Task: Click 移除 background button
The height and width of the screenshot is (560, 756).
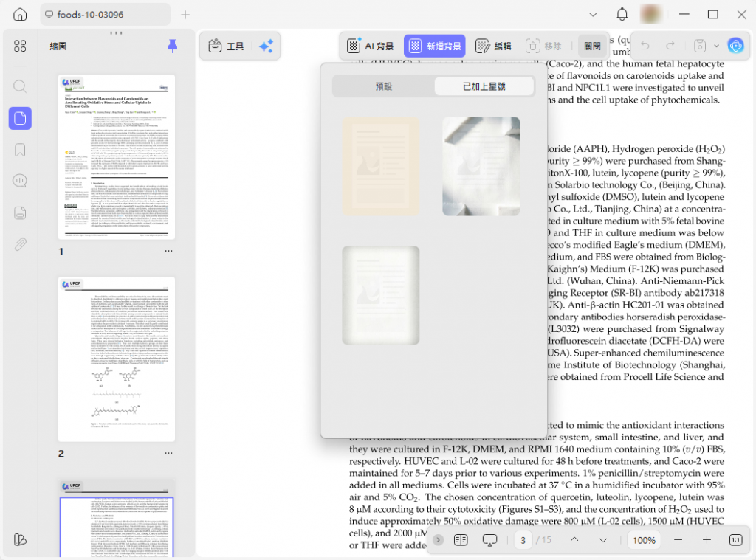Action: point(543,46)
